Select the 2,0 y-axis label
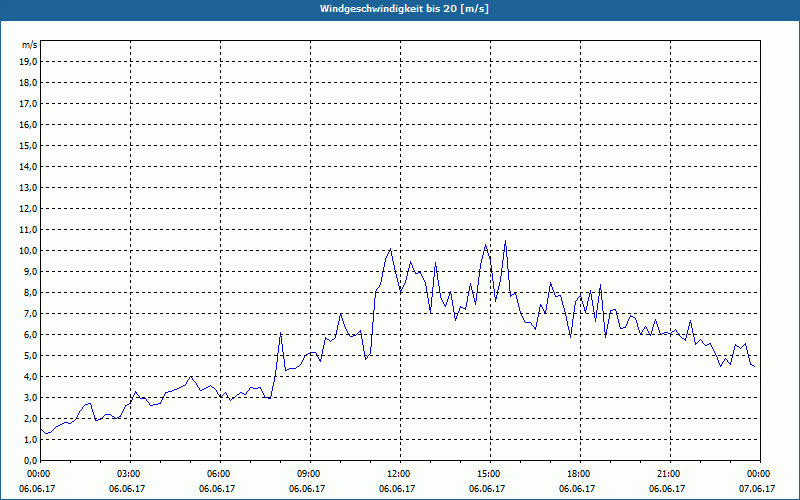This screenshot has width=800, height=500. click(30, 418)
